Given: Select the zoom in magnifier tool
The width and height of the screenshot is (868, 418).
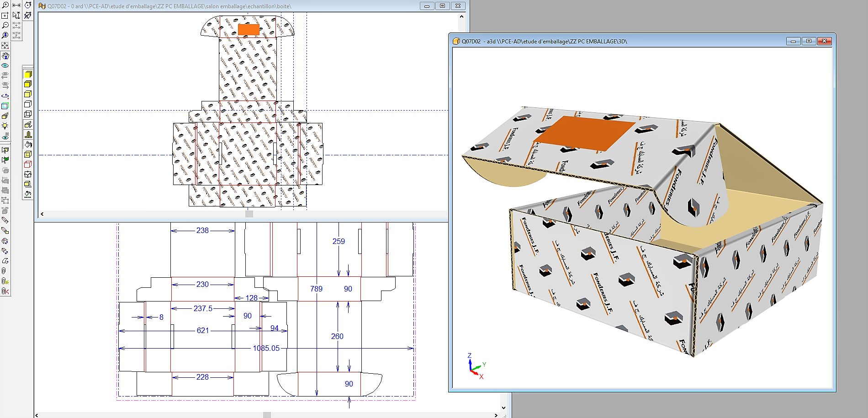Looking at the screenshot, I should pyautogui.click(x=5, y=5).
